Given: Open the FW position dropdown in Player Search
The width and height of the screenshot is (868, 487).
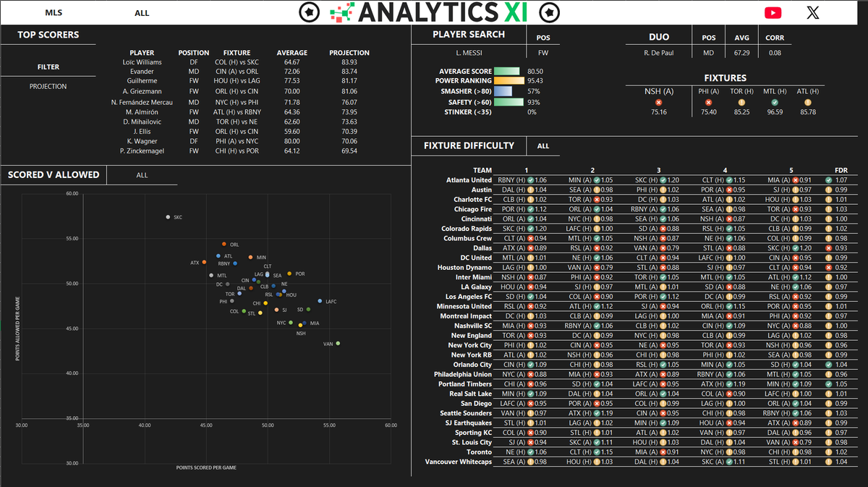Looking at the screenshot, I should click(543, 53).
